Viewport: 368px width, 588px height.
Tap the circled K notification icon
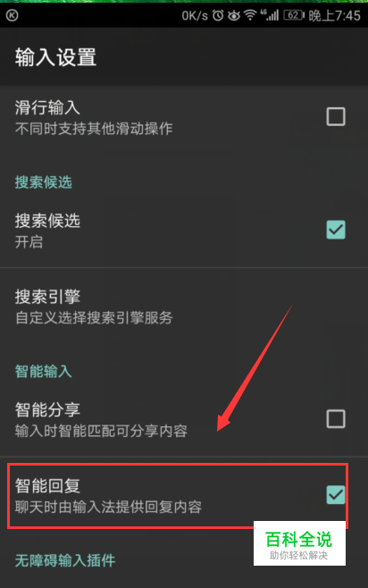point(12,15)
